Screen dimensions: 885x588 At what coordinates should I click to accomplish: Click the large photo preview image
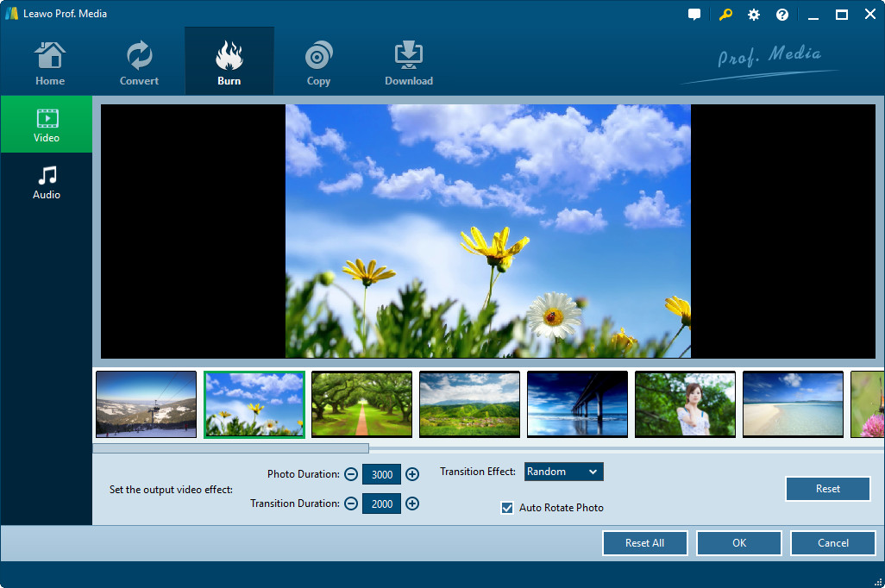pos(487,231)
